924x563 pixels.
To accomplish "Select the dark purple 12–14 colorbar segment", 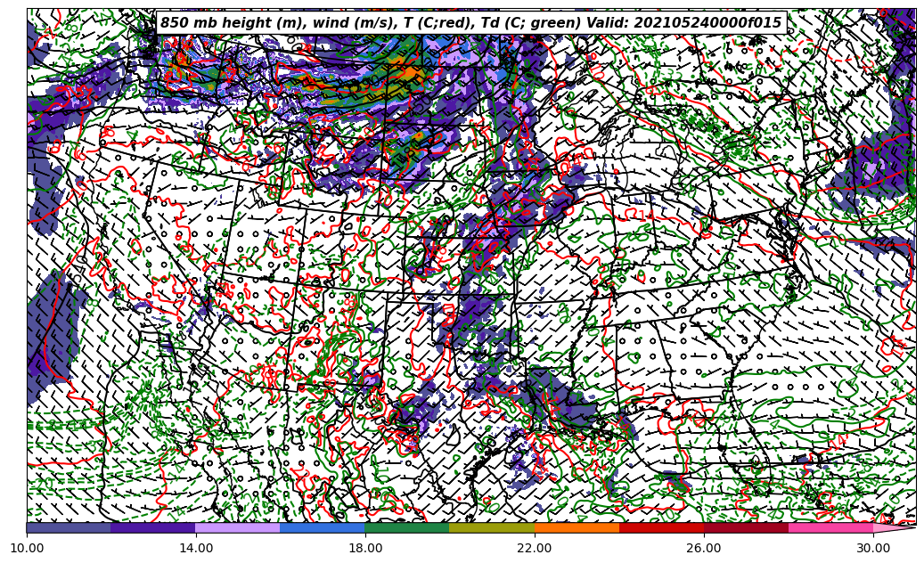I will point(153,527).
